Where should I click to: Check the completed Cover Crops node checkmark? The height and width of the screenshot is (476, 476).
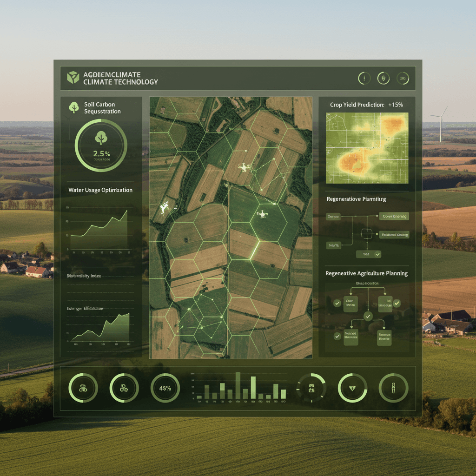[338, 303]
